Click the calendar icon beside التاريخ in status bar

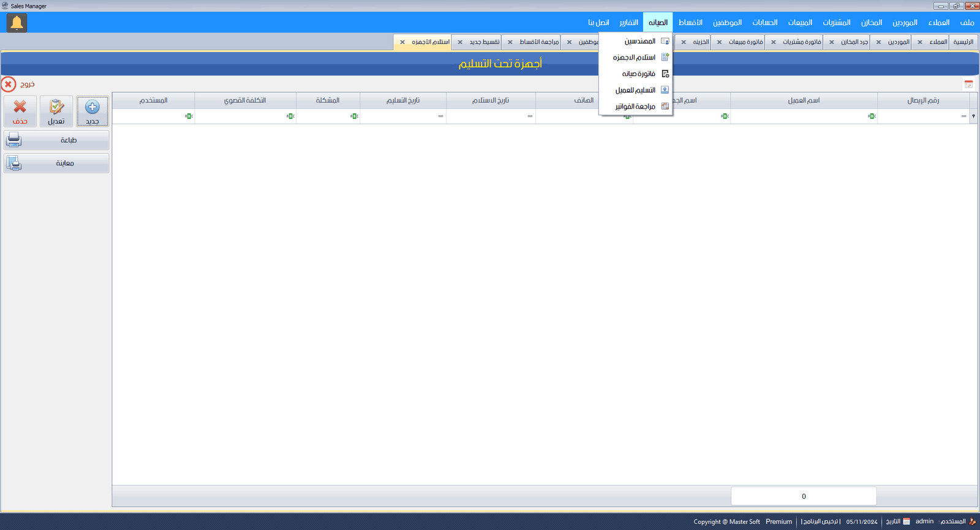coord(907,521)
